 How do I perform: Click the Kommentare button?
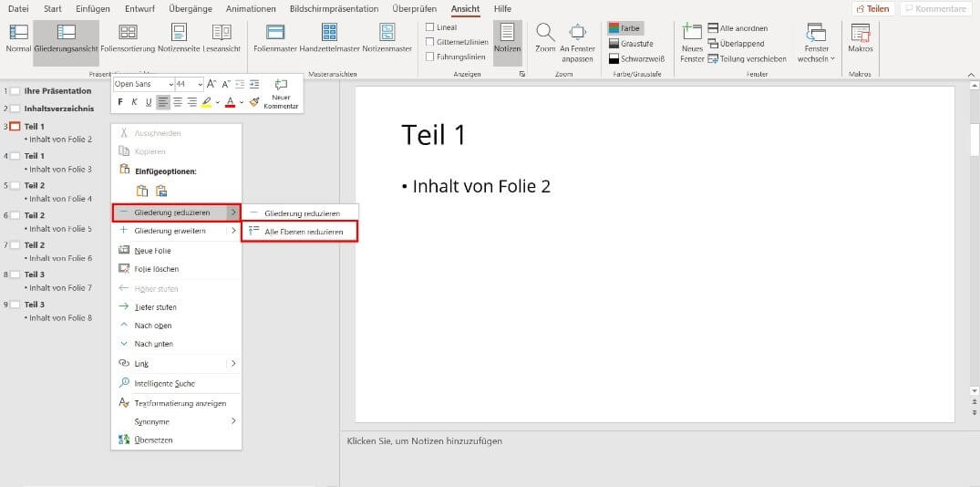(934, 8)
